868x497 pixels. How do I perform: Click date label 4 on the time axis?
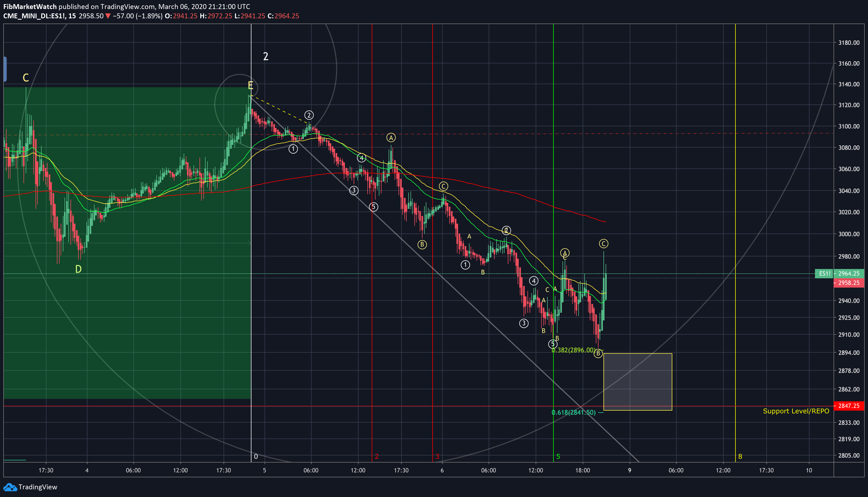tap(87, 470)
